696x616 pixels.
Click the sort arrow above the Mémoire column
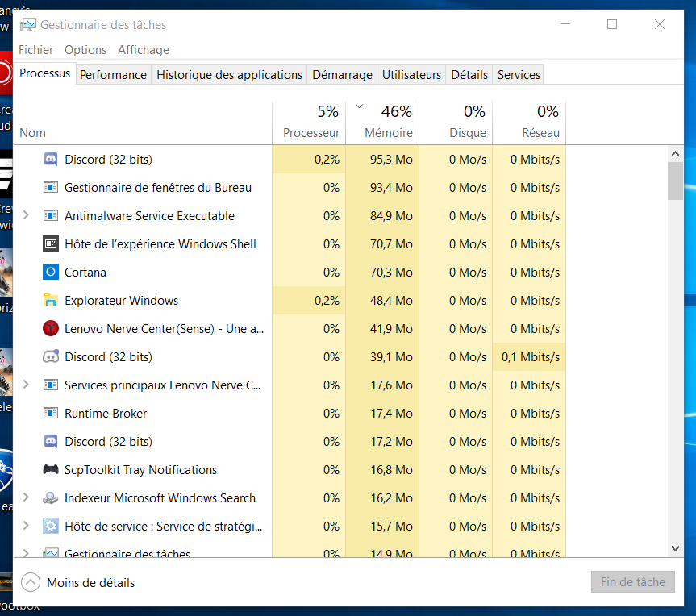[x=360, y=106]
